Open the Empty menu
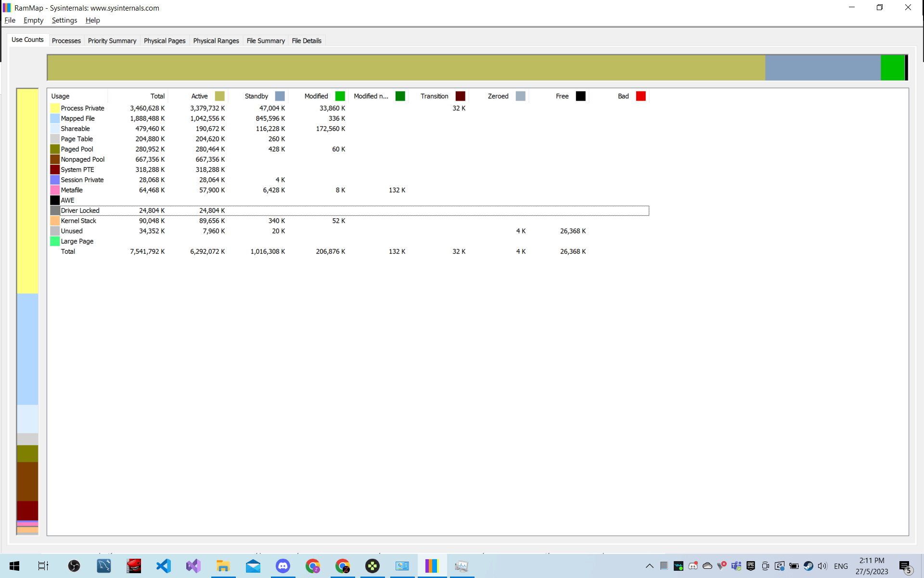The width and height of the screenshot is (924, 578). 33,20
